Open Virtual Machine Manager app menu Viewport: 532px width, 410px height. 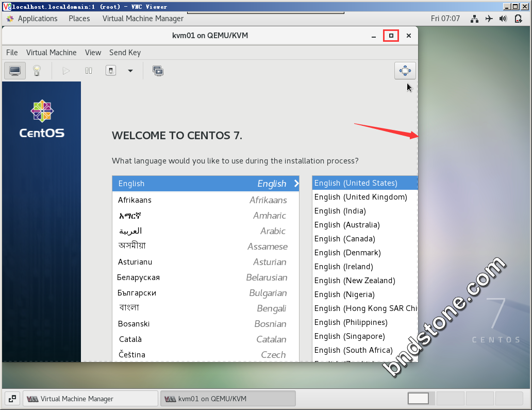tap(143, 19)
